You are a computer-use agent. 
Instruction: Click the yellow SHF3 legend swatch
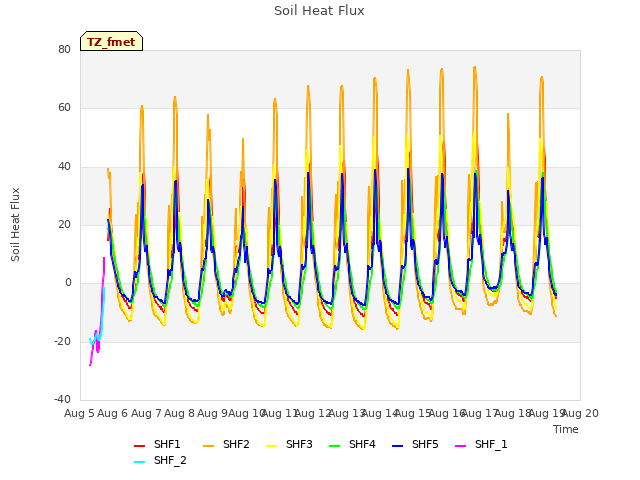271,446
